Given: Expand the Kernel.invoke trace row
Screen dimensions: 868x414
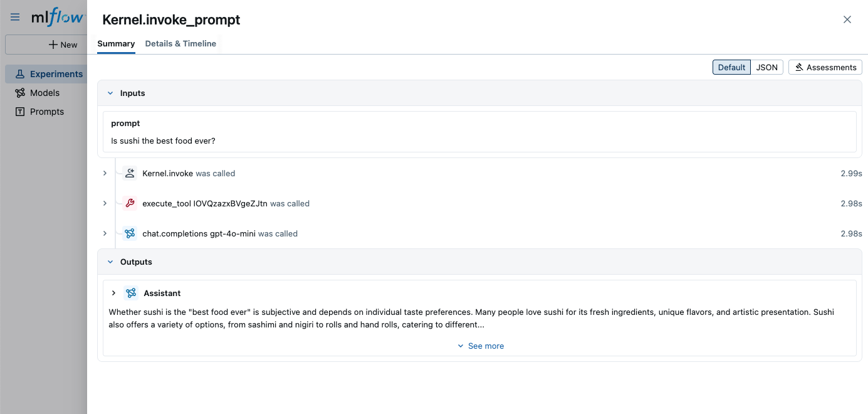Looking at the screenshot, I should tap(105, 173).
